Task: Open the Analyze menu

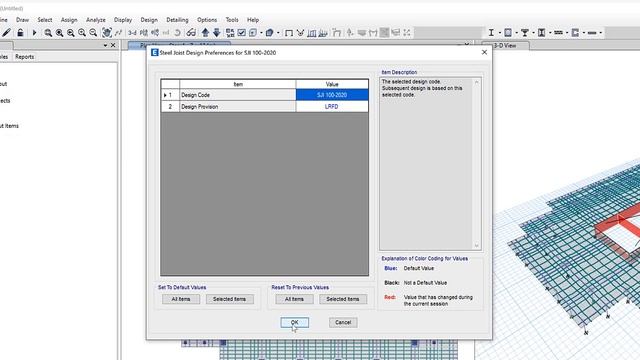Action: pos(96,20)
